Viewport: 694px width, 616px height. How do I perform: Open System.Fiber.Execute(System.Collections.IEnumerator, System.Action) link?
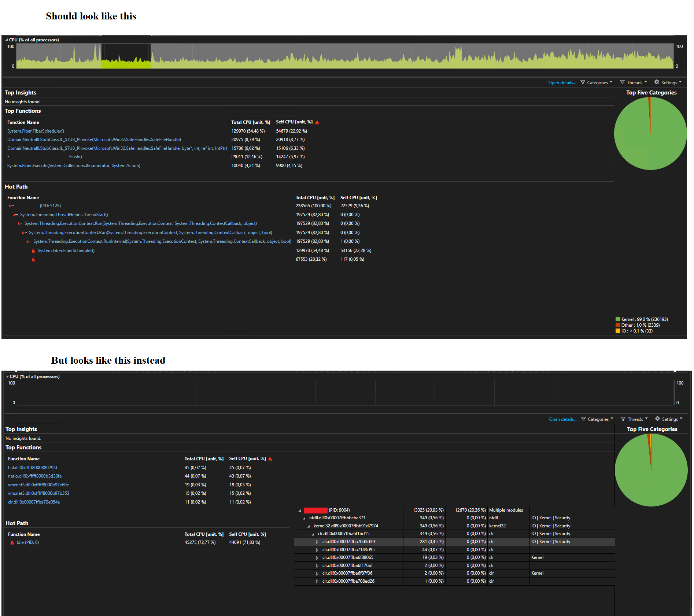pyautogui.click(x=74, y=166)
